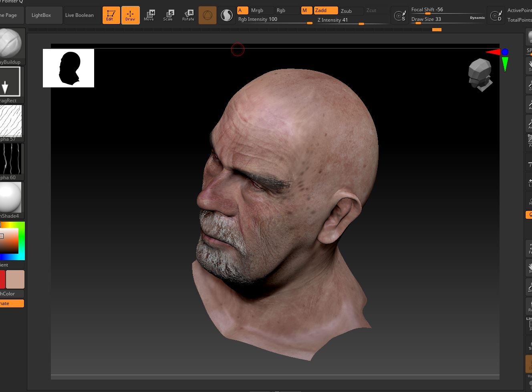Toggle Edit mode button
This screenshot has height=392, width=532.
pyautogui.click(x=111, y=15)
